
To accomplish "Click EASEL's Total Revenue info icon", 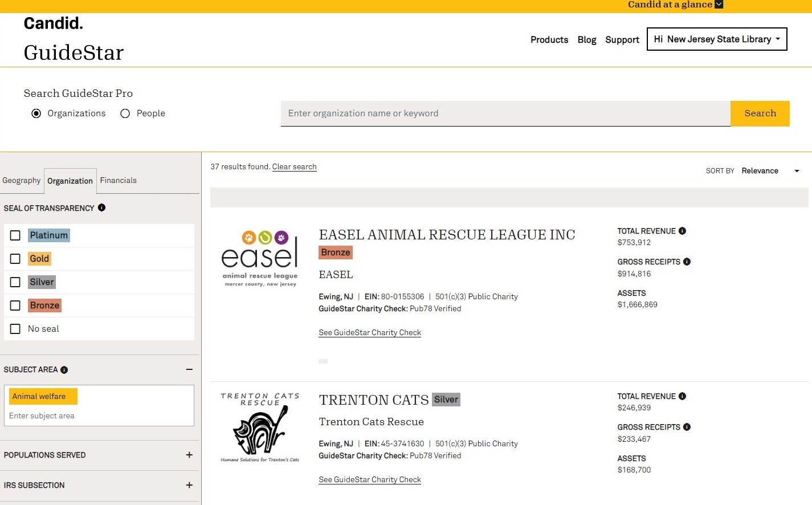I will 682,231.
